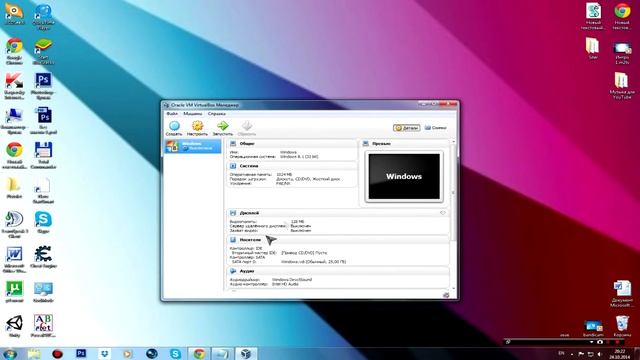Click the Skype icon in the taskbar
This screenshot has height=360, width=640.
click(x=176, y=353)
